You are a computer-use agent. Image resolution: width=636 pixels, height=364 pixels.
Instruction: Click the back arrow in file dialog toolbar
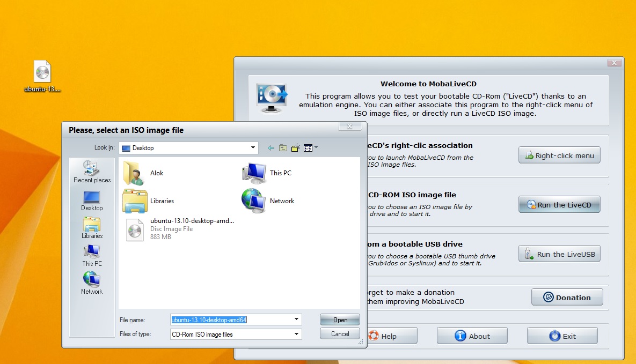tap(271, 148)
